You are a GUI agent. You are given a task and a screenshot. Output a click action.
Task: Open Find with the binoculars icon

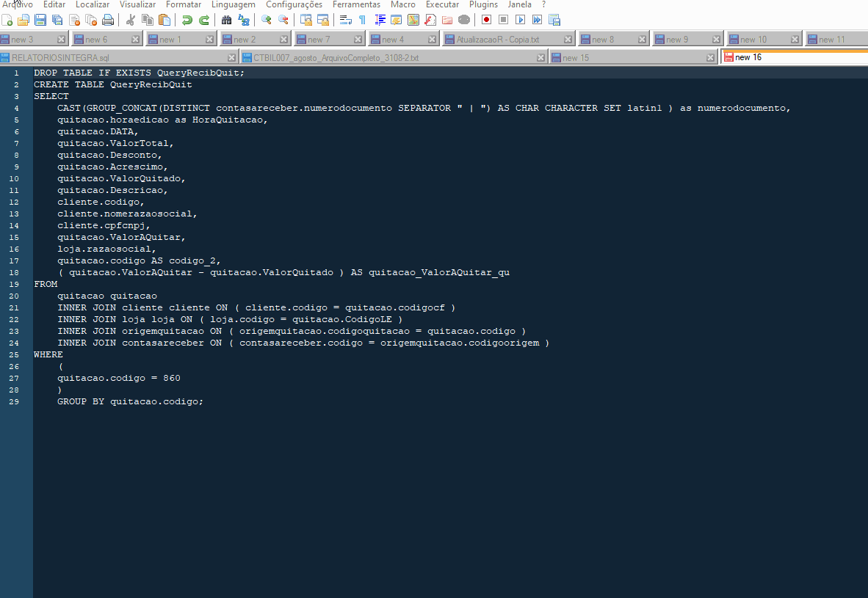click(x=226, y=21)
